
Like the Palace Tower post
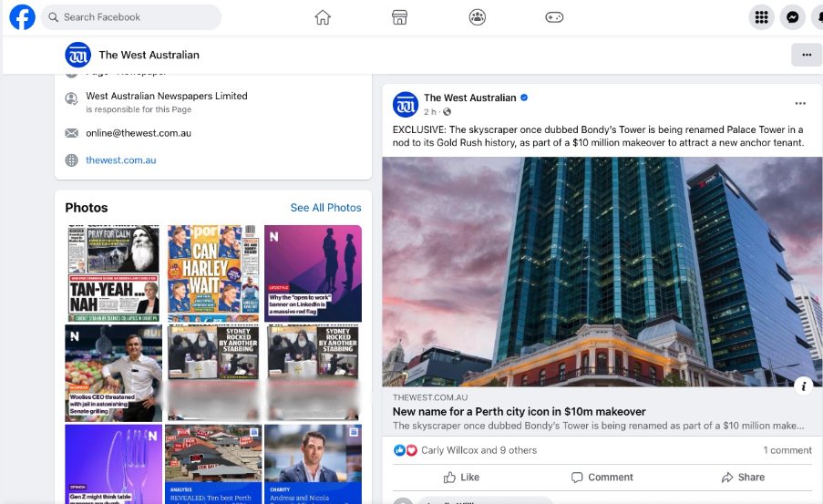[x=461, y=478]
